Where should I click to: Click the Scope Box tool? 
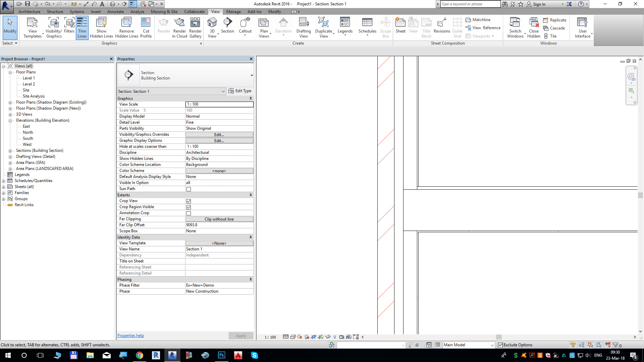pyautogui.click(x=385, y=27)
